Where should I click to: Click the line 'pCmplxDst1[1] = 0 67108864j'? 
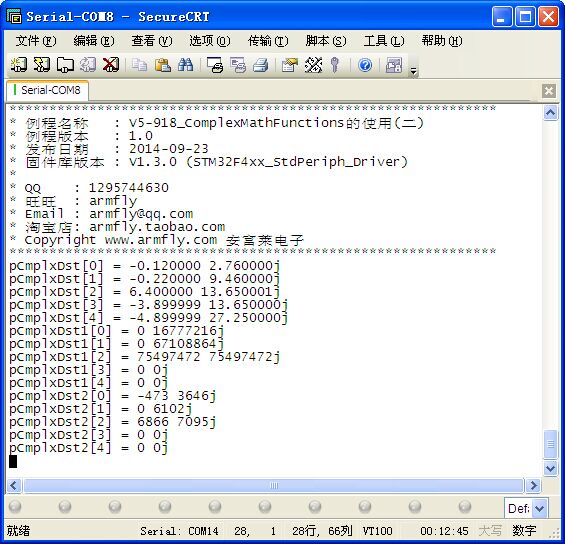click(x=116, y=344)
